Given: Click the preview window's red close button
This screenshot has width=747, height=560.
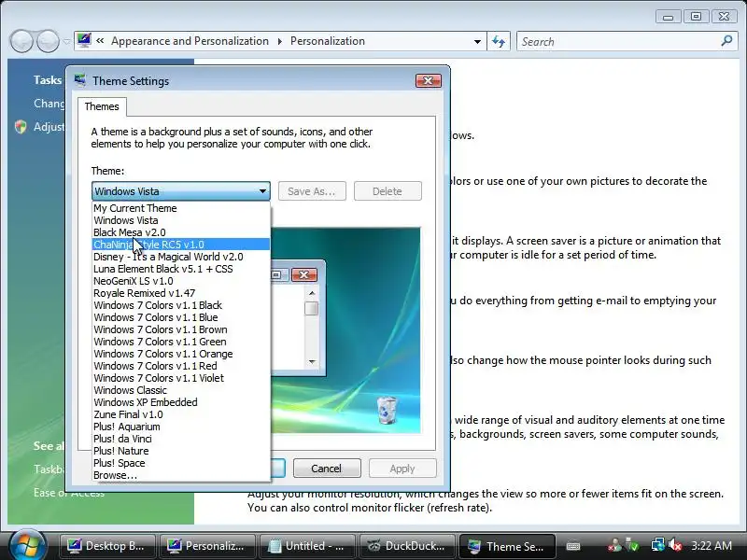Looking at the screenshot, I should [x=304, y=274].
